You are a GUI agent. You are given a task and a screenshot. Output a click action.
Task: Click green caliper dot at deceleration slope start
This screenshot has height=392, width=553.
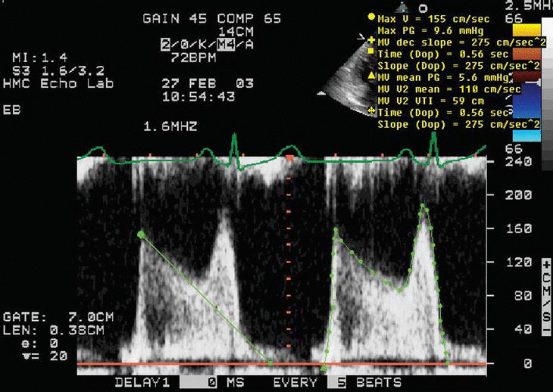click(x=140, y=235)
